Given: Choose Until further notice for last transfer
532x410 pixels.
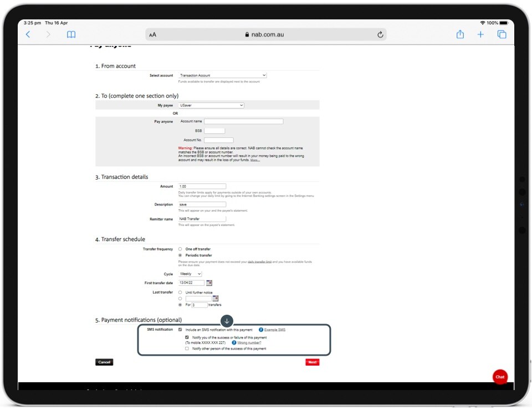Looking at the screenshot, I should click(180, 292).
